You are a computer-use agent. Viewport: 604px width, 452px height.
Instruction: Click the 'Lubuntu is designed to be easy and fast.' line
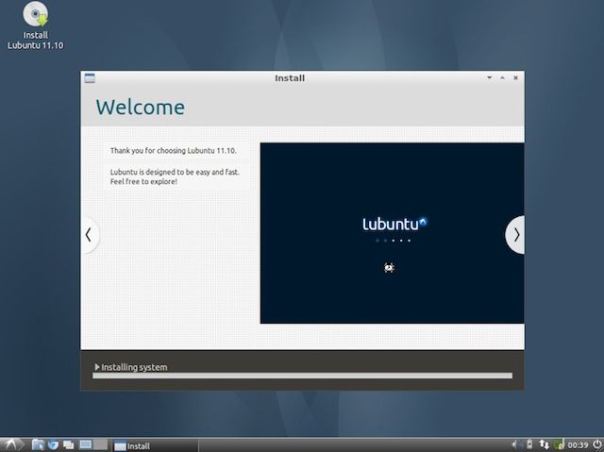click(x=174, y=172)
